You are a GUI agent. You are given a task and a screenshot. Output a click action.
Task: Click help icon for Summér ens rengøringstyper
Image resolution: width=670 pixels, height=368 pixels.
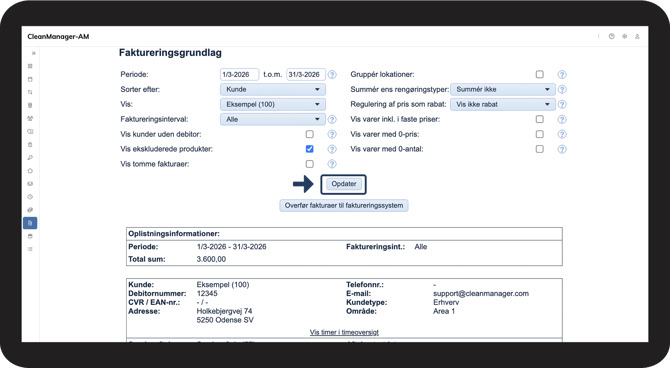(x=562, y=89)
